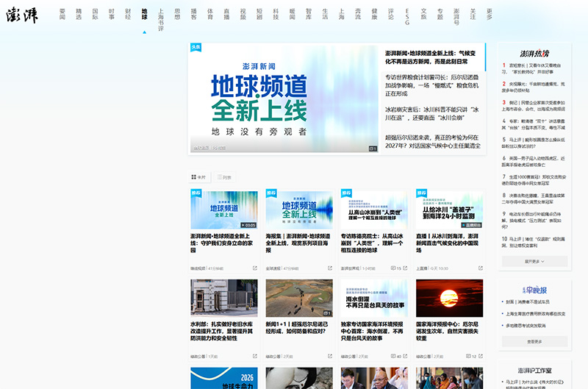
Task: Open headline 气候变化不再是远方新闻 link
Action: click(x=431, y=57)
